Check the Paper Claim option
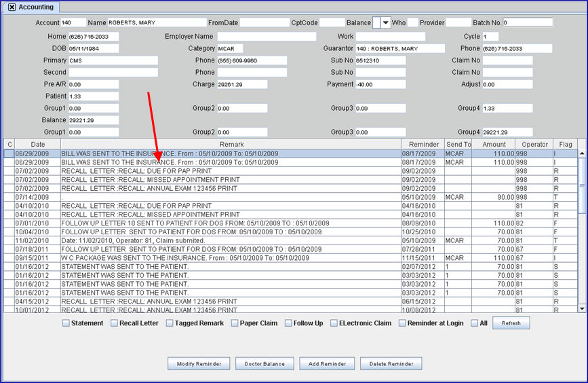Screen dimensions: 588x383 [235, 323]
